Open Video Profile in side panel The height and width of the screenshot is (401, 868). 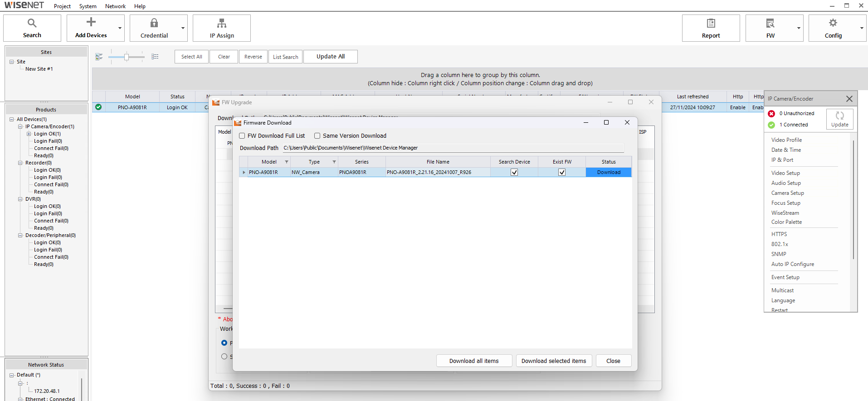[786, 140]
